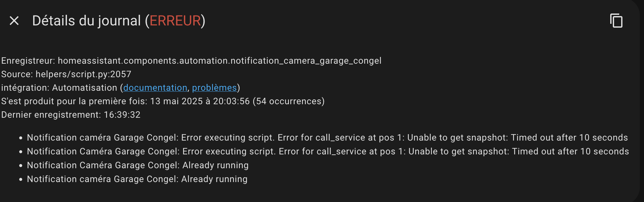Click the last Already running entry
This screenshot has width=644, height=202.
(x=137, y=179)
